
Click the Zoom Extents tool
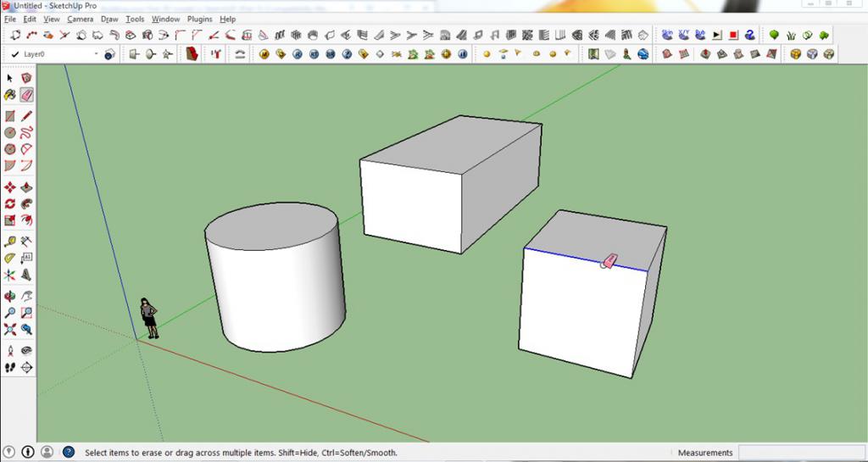coord(10,329)
